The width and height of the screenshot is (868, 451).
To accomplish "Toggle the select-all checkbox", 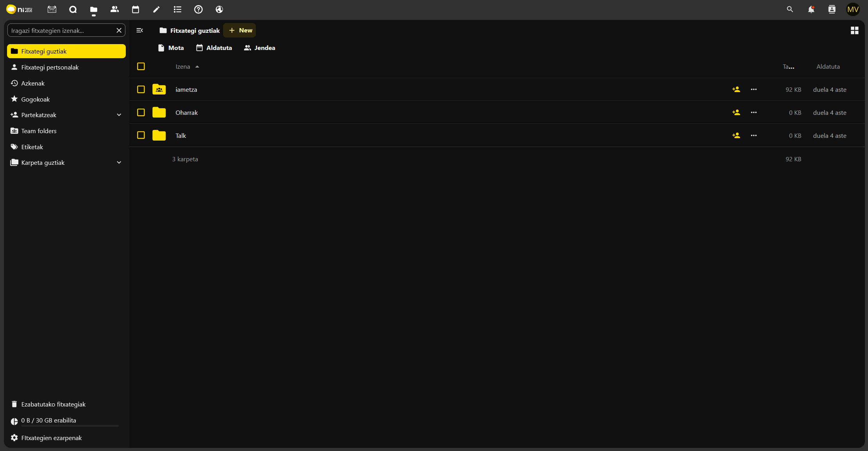I will click(141, 66).
